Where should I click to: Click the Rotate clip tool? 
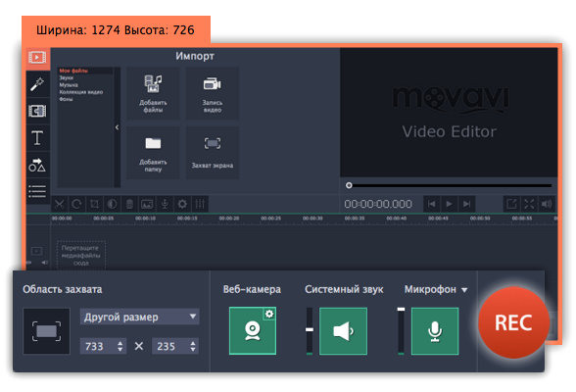[x=76, y=204]
